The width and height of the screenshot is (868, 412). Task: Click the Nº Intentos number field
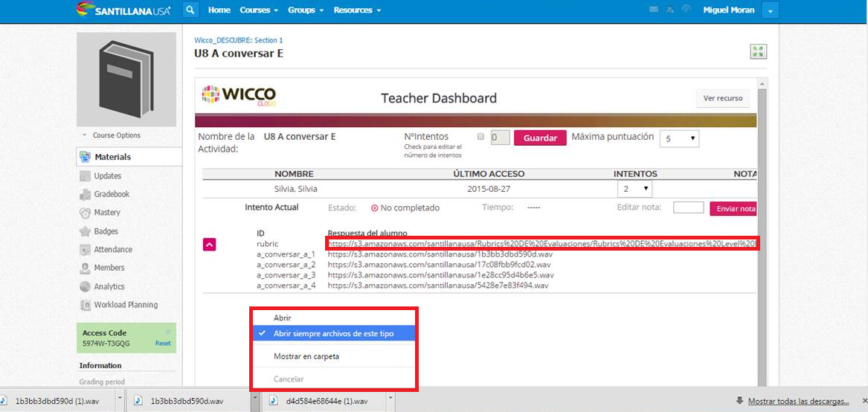pyautogui.click(x=500, y=138)
